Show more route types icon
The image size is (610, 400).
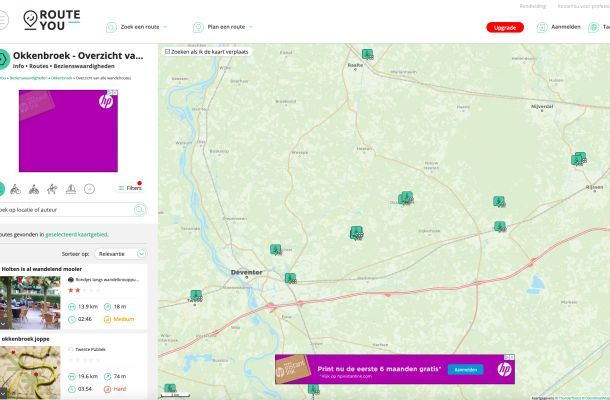click(x=89, y=188)
